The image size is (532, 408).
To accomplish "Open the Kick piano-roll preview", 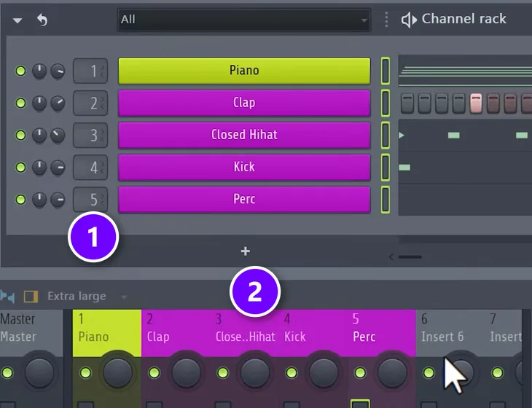I will (465, 167).
